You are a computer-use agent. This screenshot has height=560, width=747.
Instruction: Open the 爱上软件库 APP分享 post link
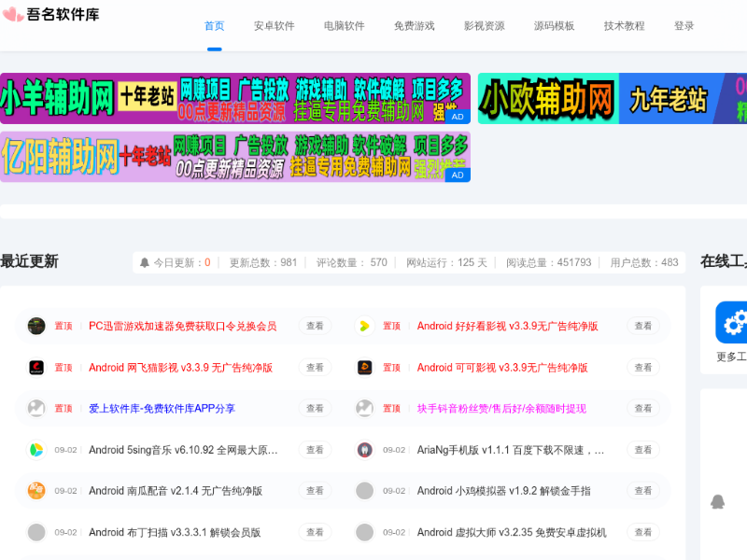pos(162,409)
